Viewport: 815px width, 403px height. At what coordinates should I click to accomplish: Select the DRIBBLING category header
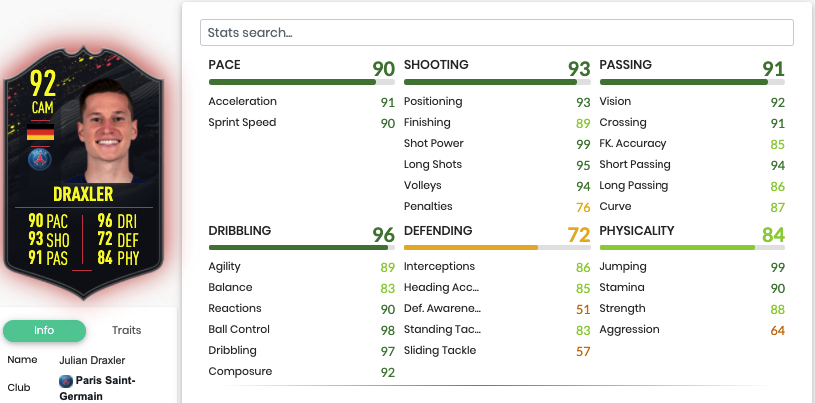240,231
